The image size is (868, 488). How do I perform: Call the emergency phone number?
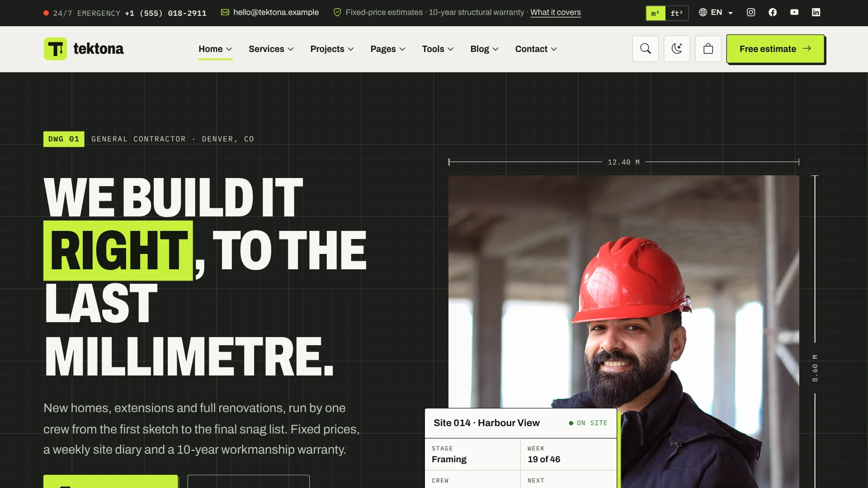coord(165,13)
